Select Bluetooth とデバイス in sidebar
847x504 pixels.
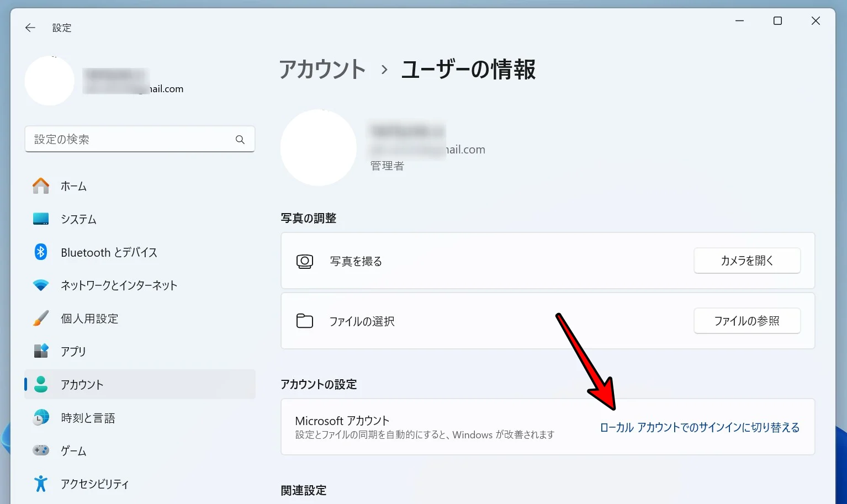click(109, 252)
